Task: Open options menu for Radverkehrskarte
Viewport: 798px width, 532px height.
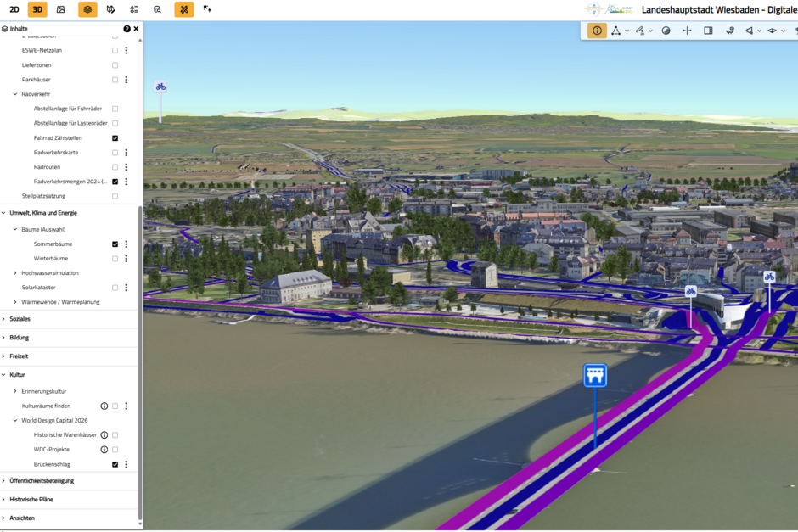Action: pos(126,153)
